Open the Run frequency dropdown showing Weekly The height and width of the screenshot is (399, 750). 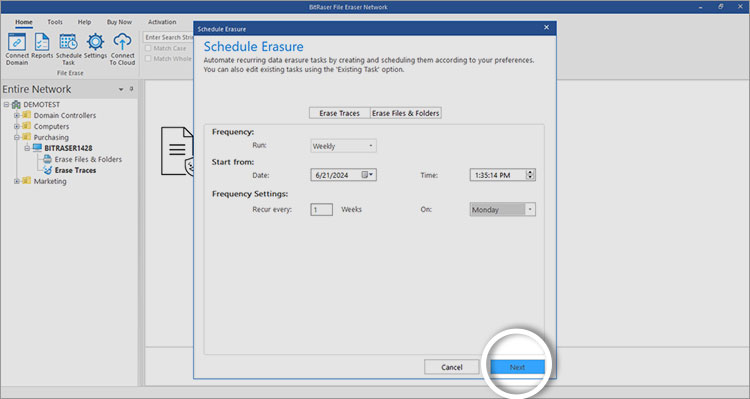click(343, 146)
